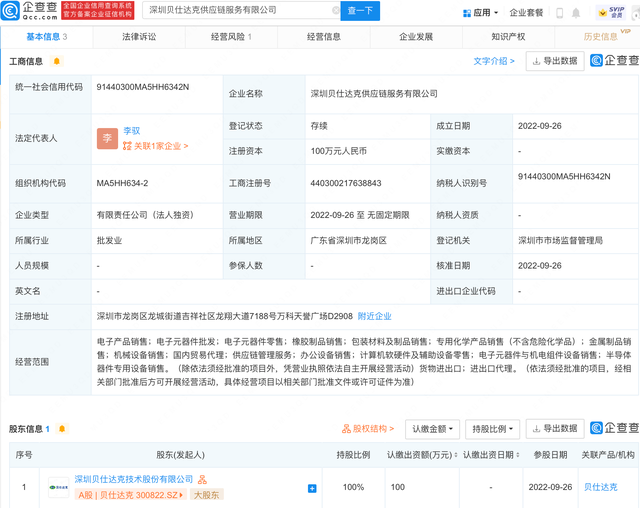This screenshot has height=508, width=640.
Task: Click the 查一下 search button
Action: [360, 12]
